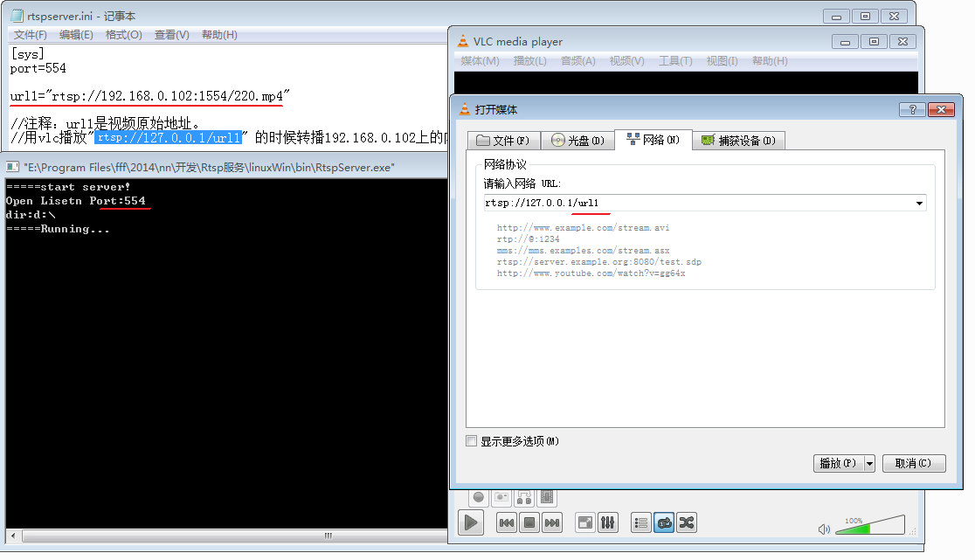Image resolution: width=975 pixels, height=560 pixels.
Task: Click 'Open Lisetn Port:554' console line
Action: [x=76, y=201]
